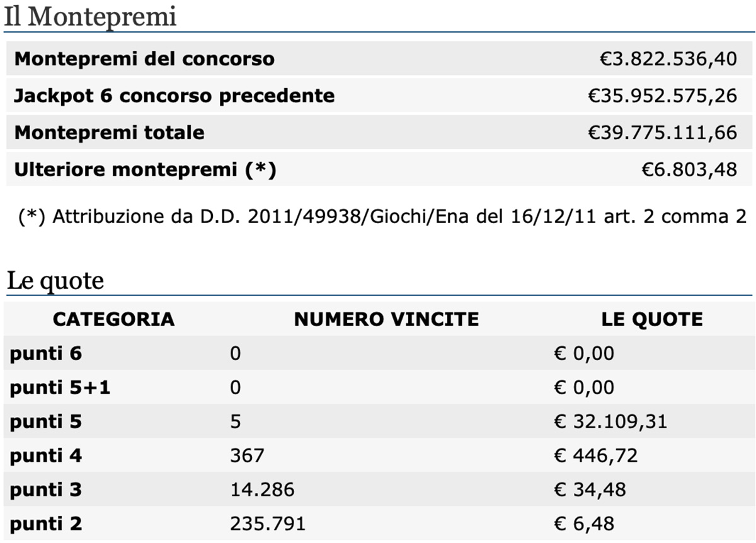
Task: Click the punti 5+1 row label
Action: (60, 387)
